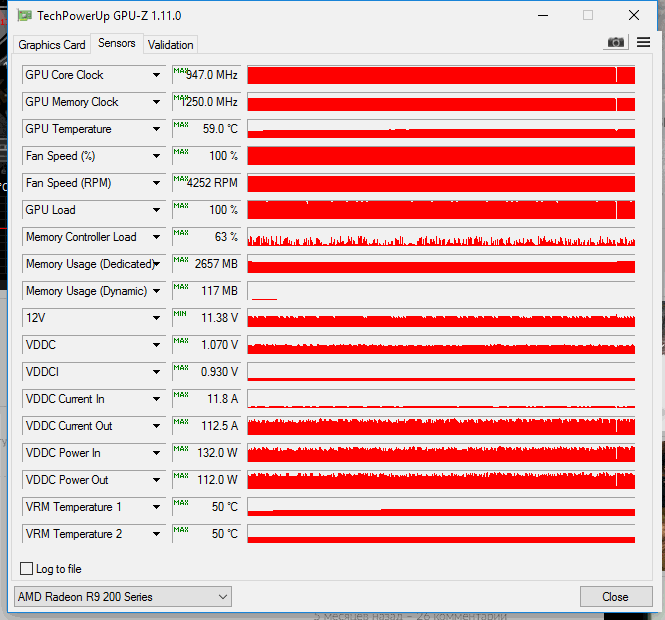665x620 pixels.
Task: Open the VDDCI sensor dropdown
Action: pos(156,372)
